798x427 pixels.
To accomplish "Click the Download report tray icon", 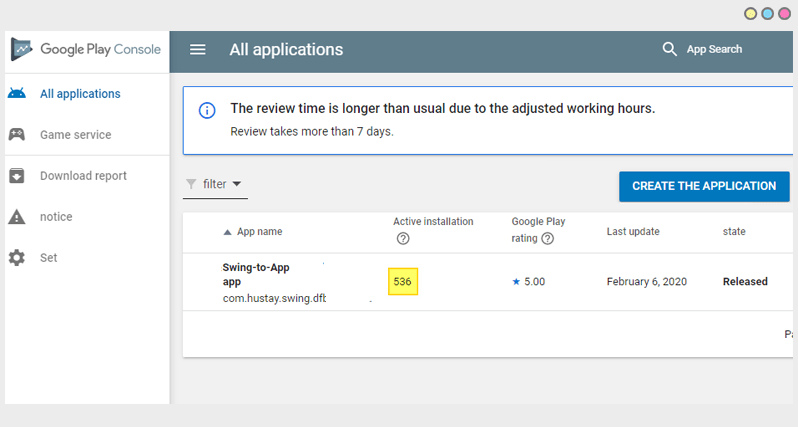I will [x=17, y=176].
